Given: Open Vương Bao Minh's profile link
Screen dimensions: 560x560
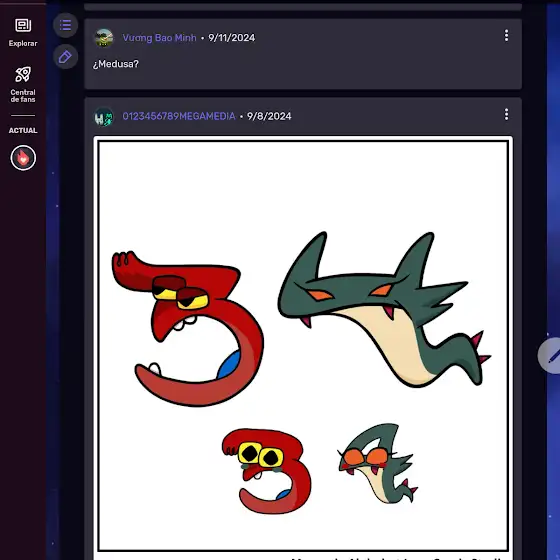Looking at the screenshot, I should click(159, 38).
